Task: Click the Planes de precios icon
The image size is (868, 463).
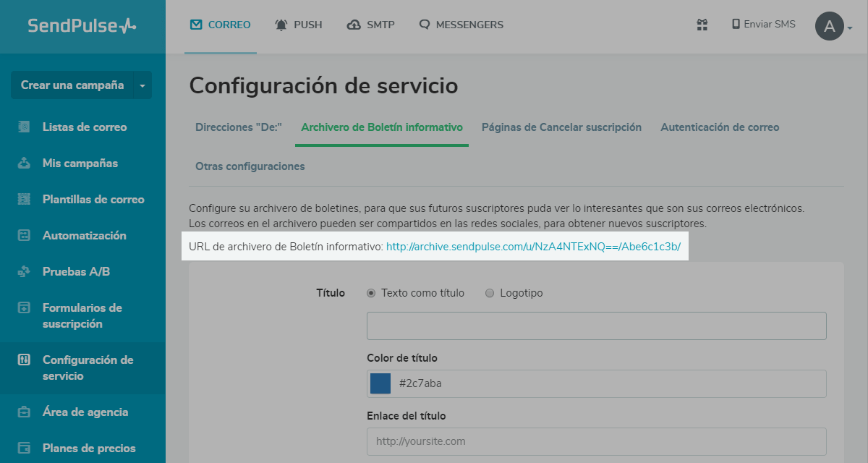Action: coord(24,448)
